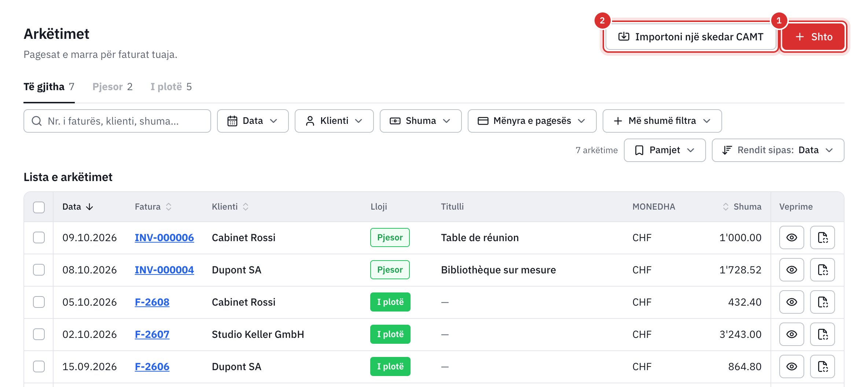Open invoice link F-2608
Viewport: 868px width, 387px height.
152,302
